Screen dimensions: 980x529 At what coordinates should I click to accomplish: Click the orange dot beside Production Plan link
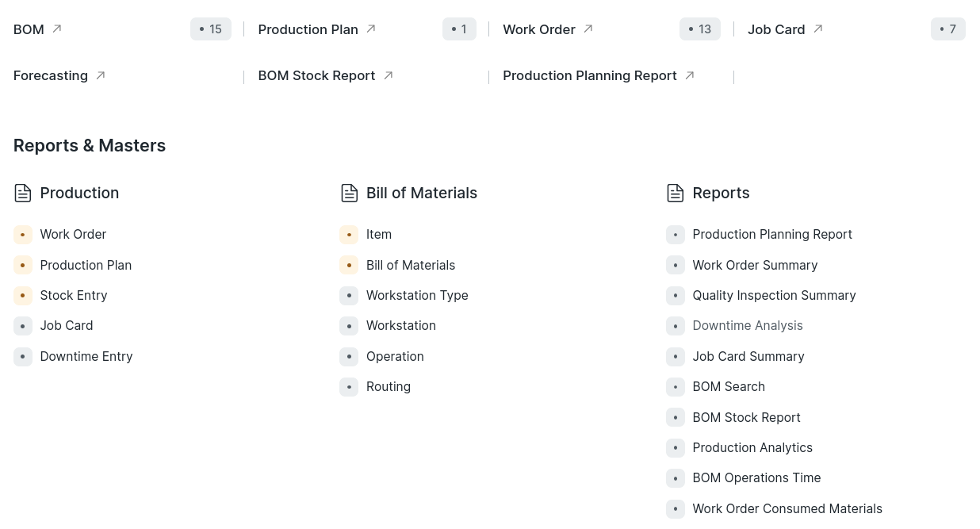(x=23, y=265)
